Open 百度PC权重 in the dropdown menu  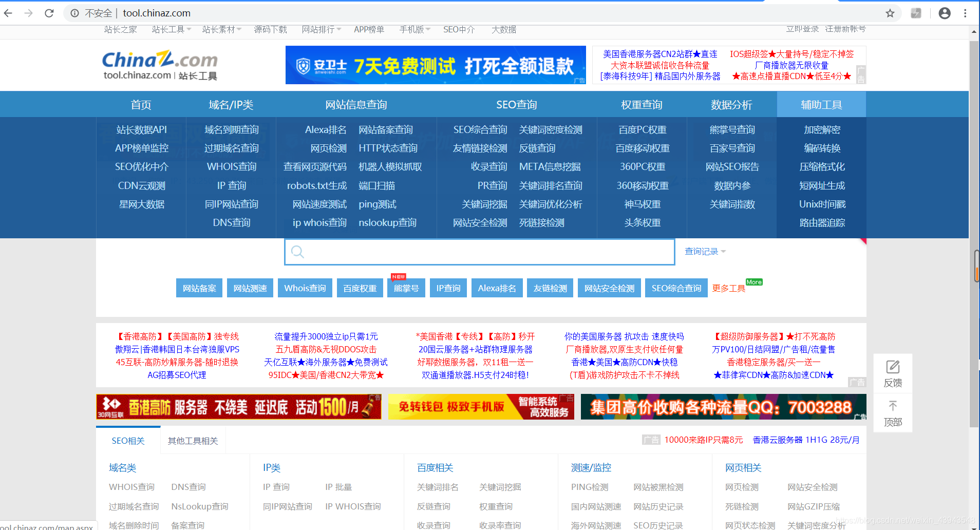pos(643,130)
